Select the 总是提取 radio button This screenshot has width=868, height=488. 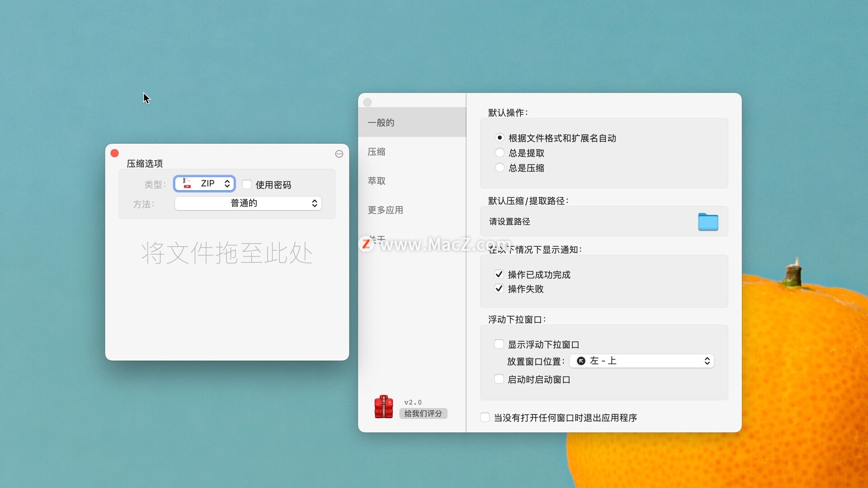coord(500,153)
